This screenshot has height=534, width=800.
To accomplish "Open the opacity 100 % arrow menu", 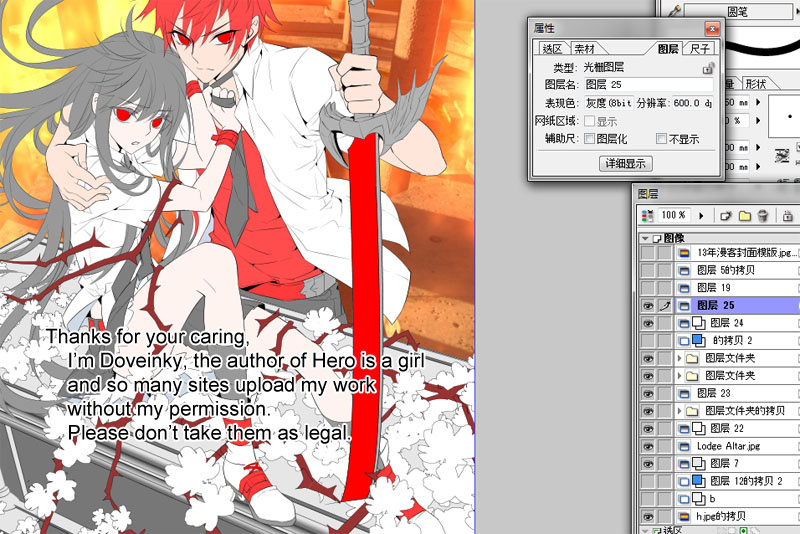I will tap(701, 215).
